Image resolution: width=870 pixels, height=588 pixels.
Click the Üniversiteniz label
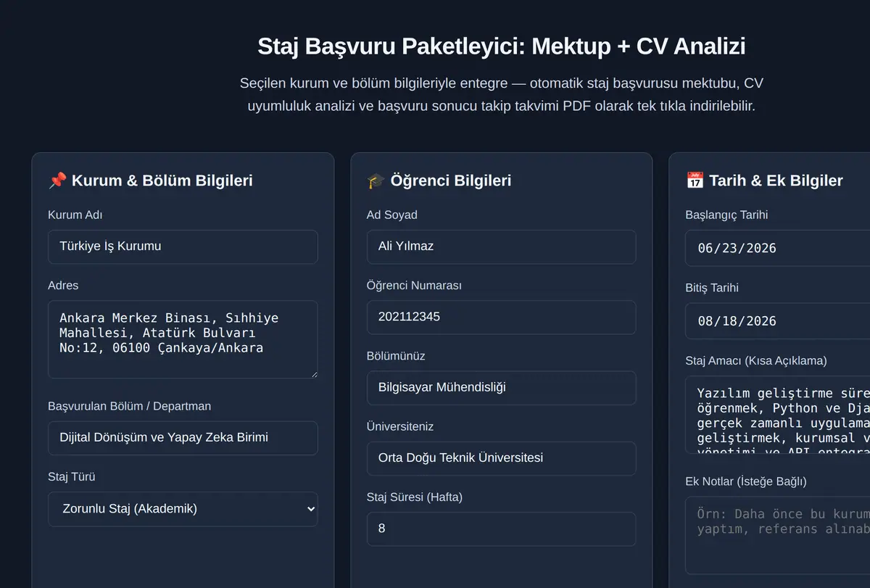(x=400, y=426)
